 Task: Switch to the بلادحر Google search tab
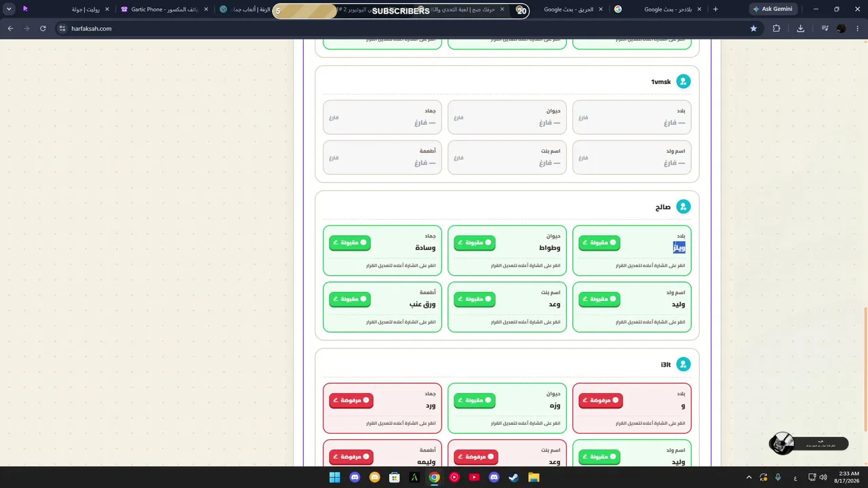click(658, 9)
